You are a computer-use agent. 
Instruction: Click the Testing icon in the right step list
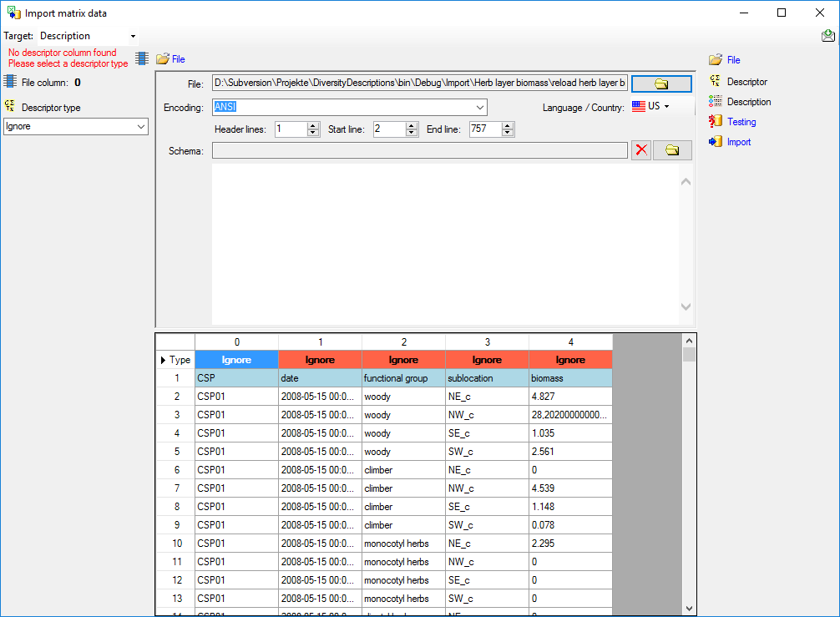click(x=716, y=121)
